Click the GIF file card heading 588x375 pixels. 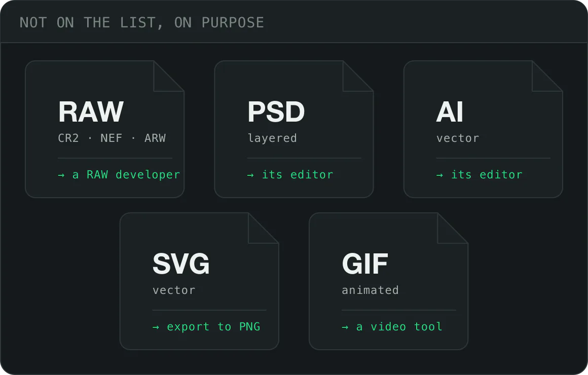pyautogui.click(x=365, y=264)
